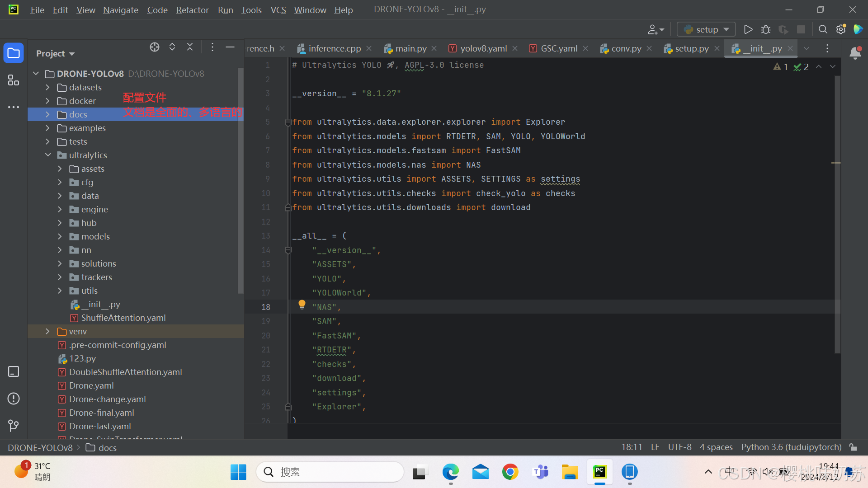The image size is (868, 488).
Task: Open the Structure tool window icon
Action: coord(14,80)
